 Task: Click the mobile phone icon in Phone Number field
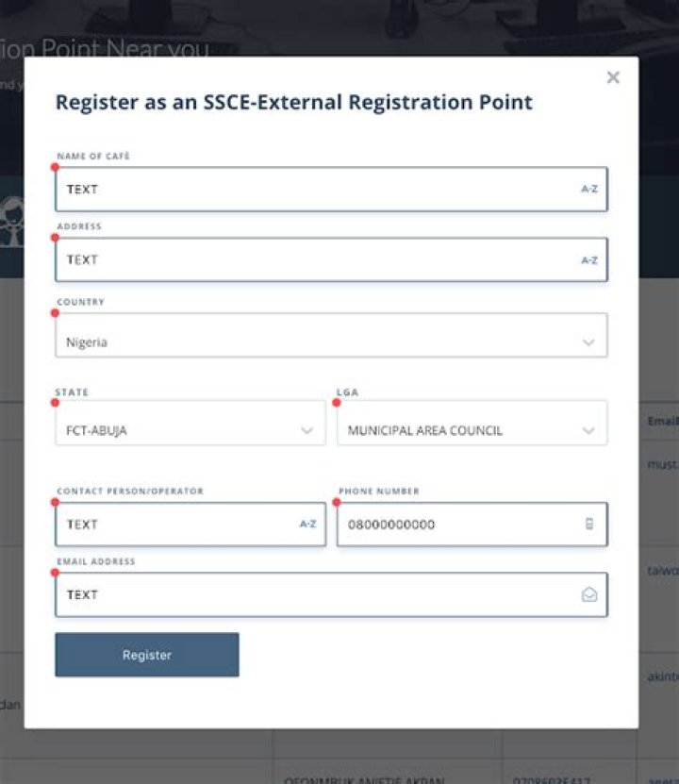pos(590,524)
